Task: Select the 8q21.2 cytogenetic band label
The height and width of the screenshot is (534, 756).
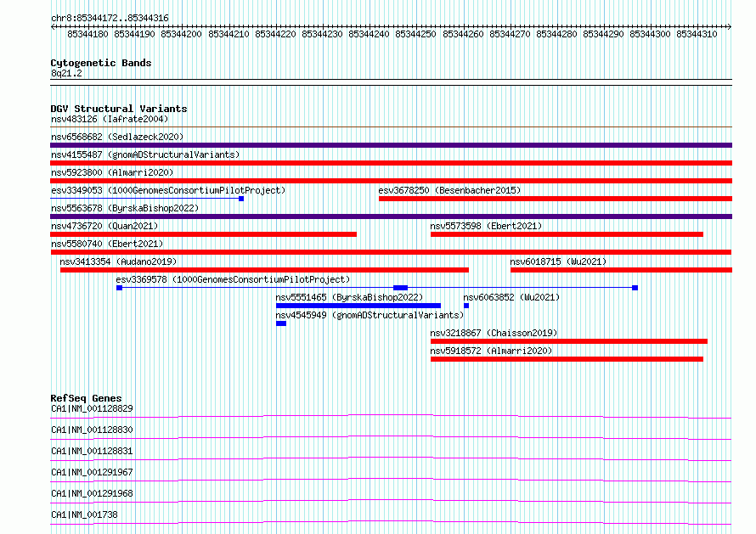Action: click(x=66, y=73)
